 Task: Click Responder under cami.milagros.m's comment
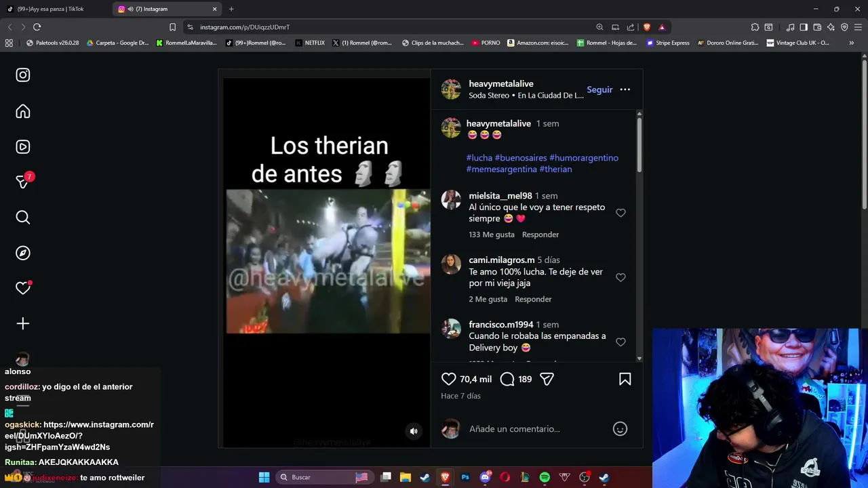tap(533, 299)
